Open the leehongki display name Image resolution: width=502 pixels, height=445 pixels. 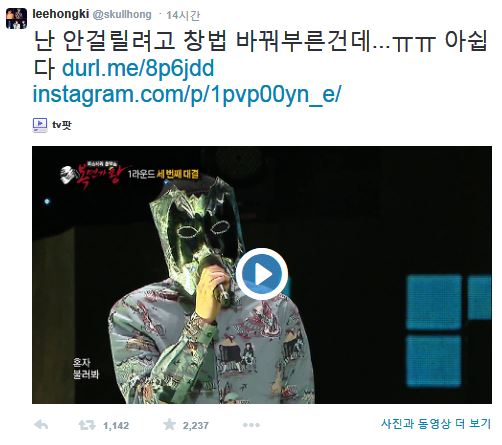coord(61,14)
